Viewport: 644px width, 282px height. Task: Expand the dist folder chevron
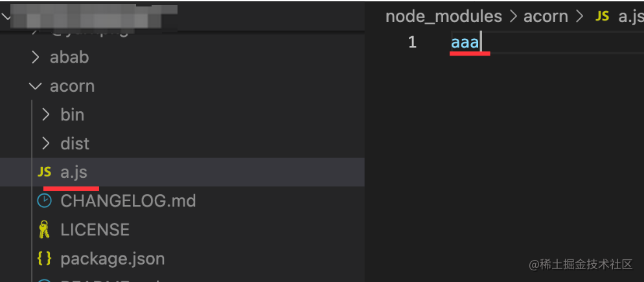coord(45,144)
